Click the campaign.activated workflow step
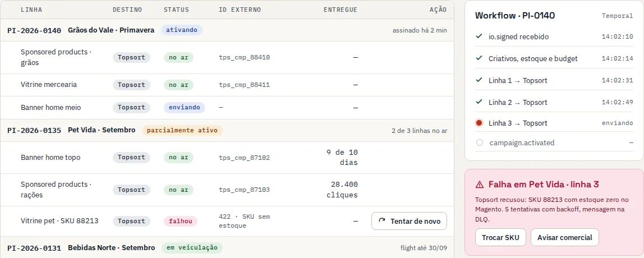Image resolution: width=644 pixels, height=258 pixels. pyautogui.click(x=554, y=143)
